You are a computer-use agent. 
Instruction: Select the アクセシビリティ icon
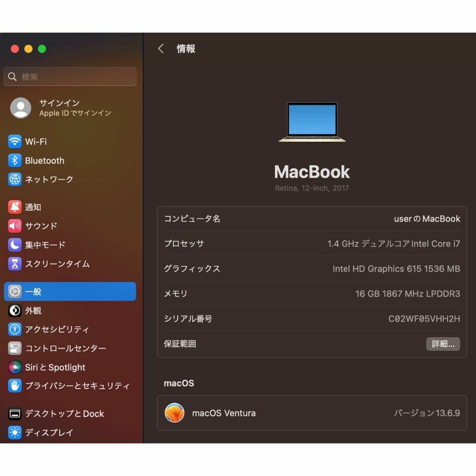tap(15, 329)
